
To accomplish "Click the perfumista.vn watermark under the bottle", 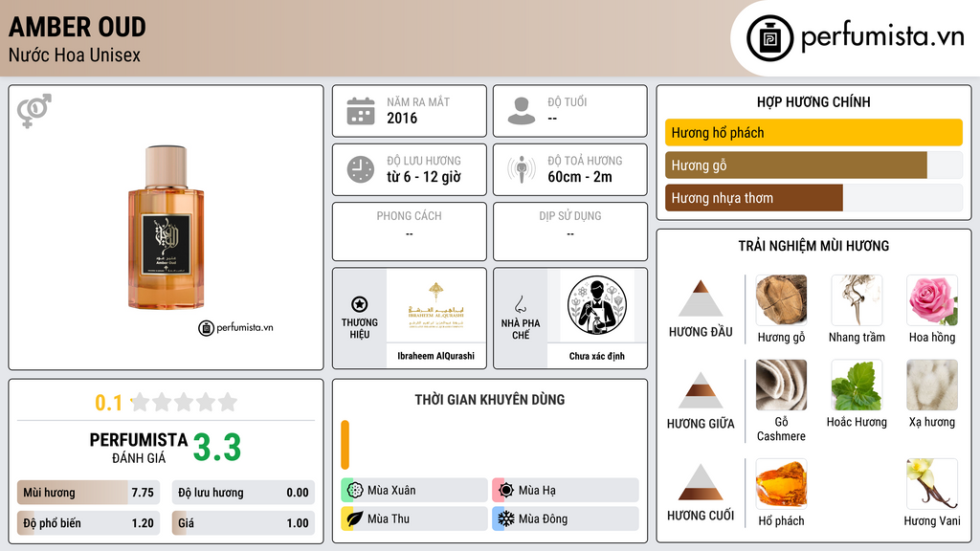I will [235, 327].
